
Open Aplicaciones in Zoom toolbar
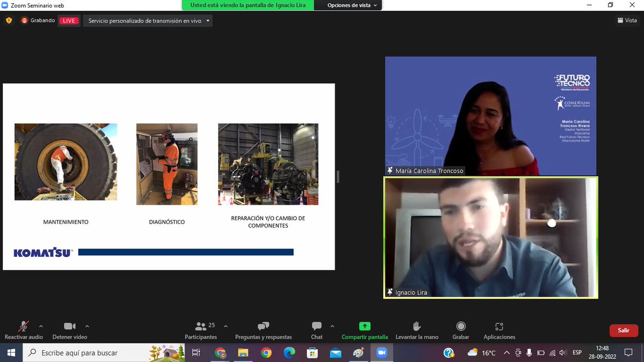pos(499,330)
